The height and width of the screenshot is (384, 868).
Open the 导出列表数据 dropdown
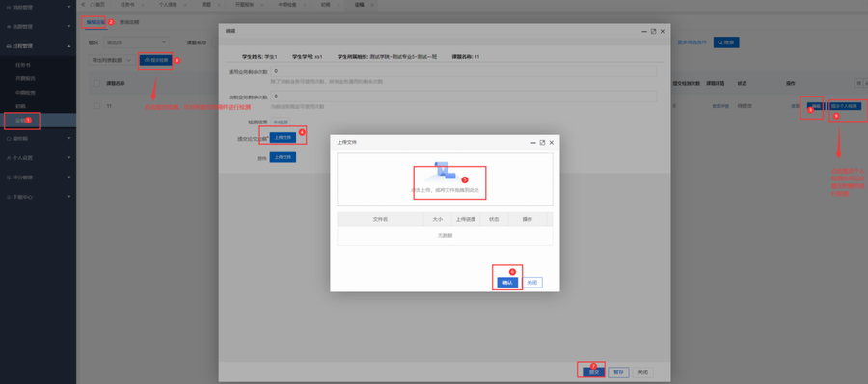pos(111,60)
